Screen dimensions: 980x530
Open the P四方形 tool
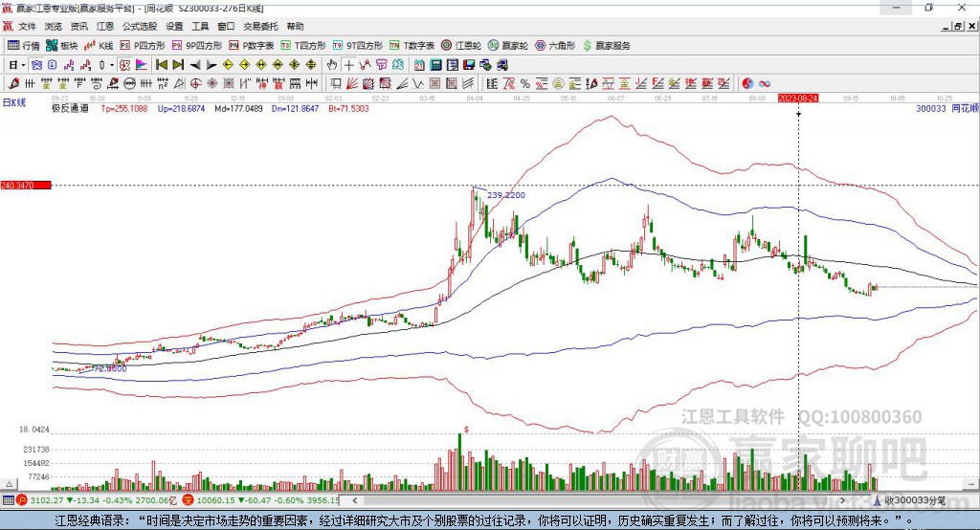(143, 46)
